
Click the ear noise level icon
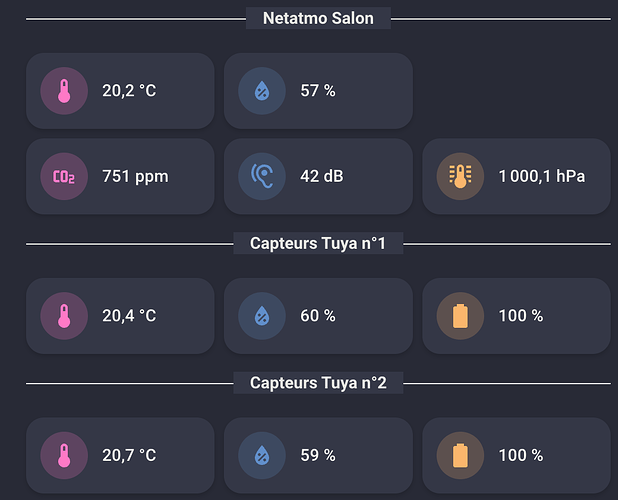pyautogui.click(x=261, y=177)
